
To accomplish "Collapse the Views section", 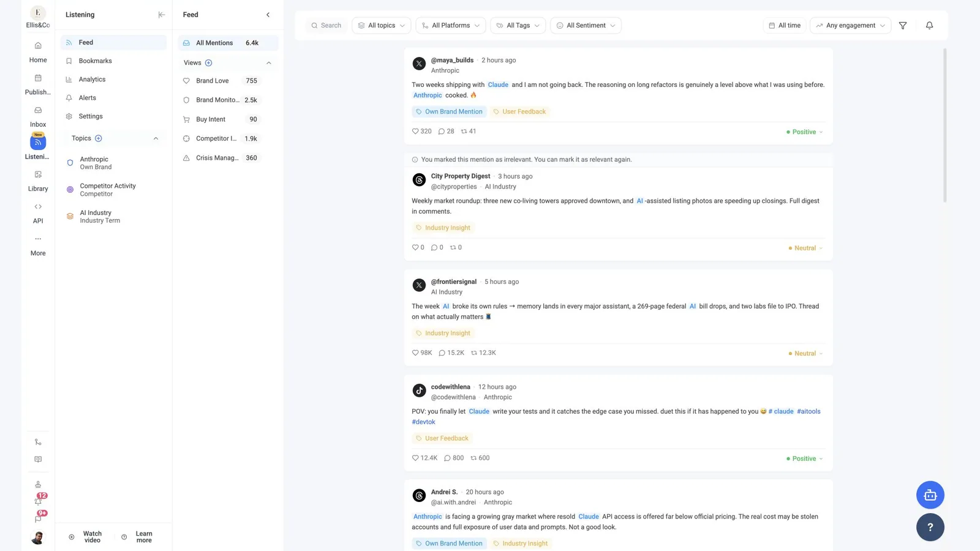I will 268,63.
